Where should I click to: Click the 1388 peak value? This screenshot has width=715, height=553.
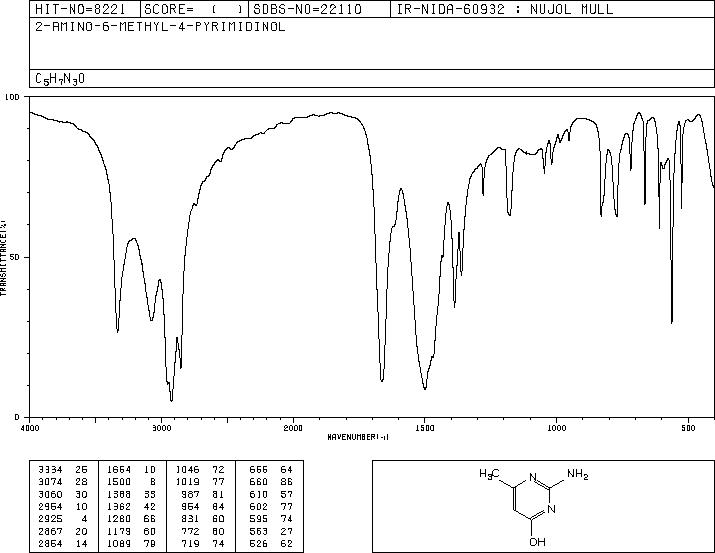(119, 494)
